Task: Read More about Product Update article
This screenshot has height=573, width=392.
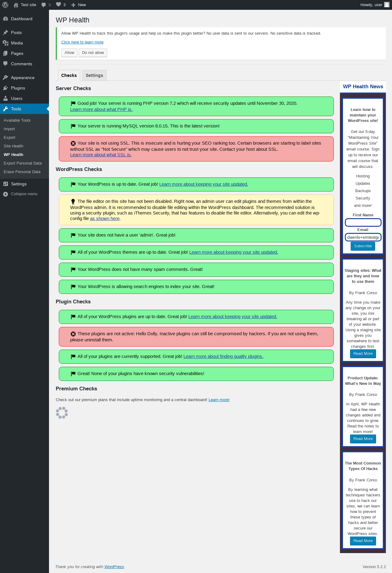Action: pyautogui.click(x=363, y=439)
